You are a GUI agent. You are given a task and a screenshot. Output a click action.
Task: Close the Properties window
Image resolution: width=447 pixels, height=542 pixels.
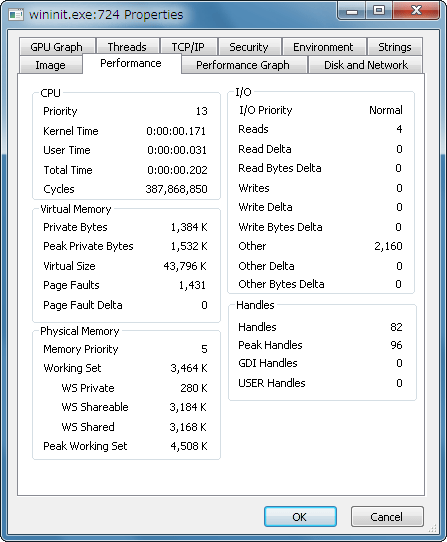416,11
